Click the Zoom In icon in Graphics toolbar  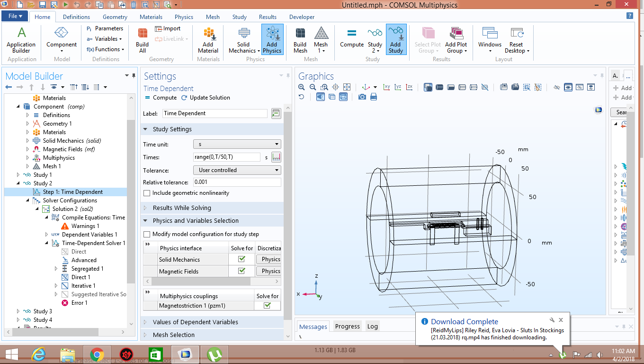coord(302,87)
